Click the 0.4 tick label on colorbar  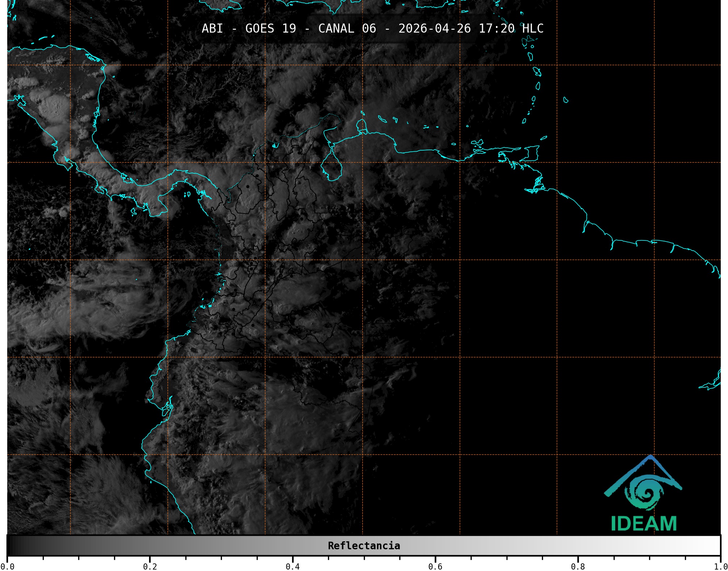pos(293,566)
